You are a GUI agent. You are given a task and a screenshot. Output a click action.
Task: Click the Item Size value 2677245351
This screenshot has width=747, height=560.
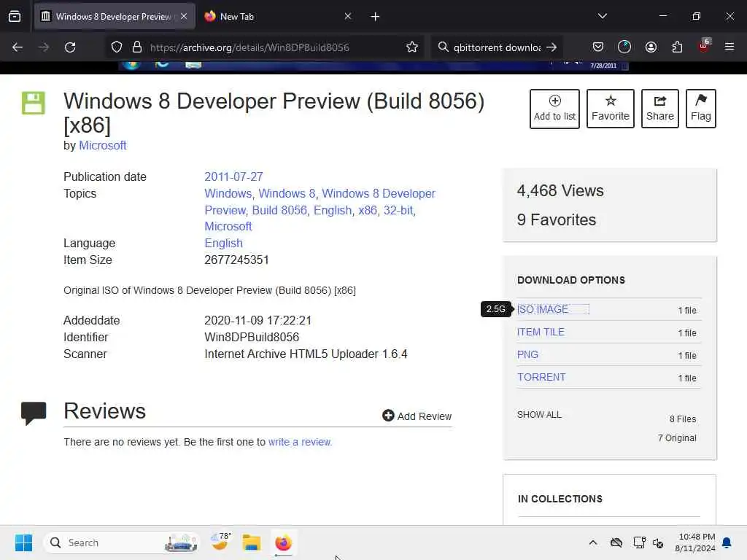tap(236, 260)
